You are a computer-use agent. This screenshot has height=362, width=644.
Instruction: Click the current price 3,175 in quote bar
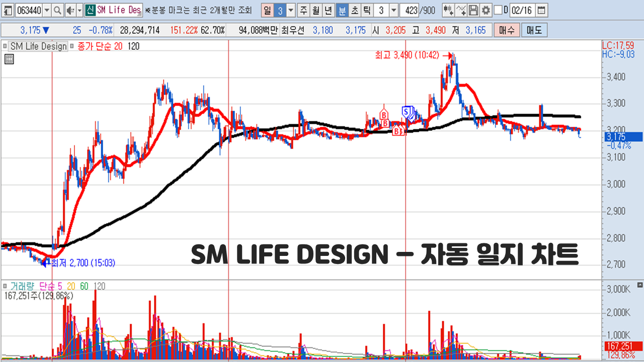(x=31, y=30)
